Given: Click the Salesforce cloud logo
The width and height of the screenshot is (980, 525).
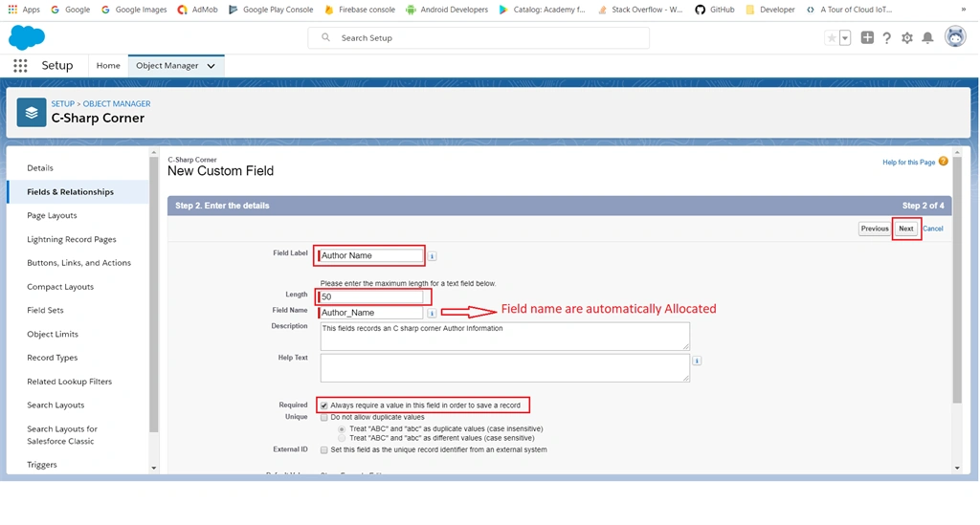Looking at the screenshot, I should pyautogui.click(x=27, y=37).
